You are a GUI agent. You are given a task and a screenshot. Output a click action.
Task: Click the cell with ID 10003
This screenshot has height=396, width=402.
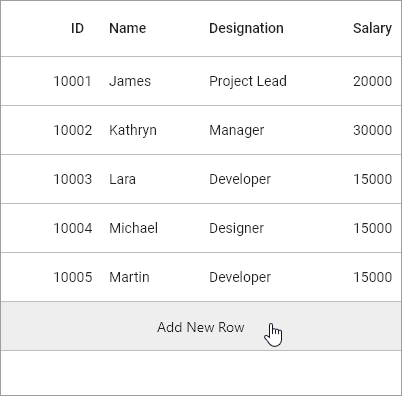[x=73, y=179]
